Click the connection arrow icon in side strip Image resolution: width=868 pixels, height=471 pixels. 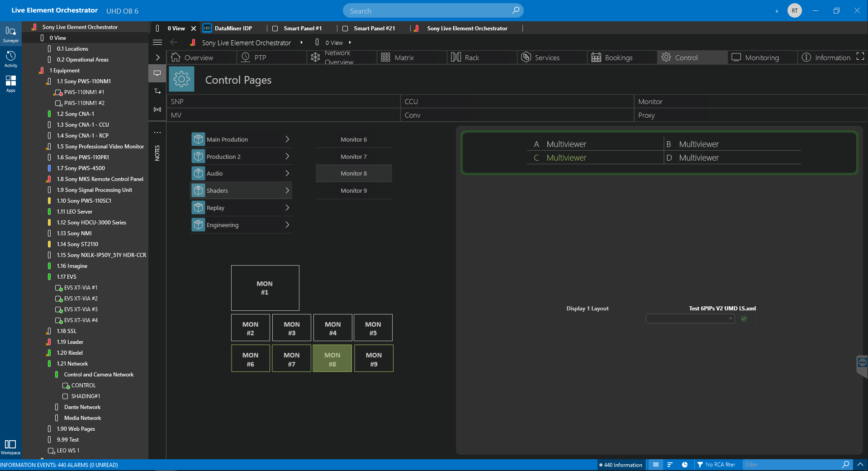157,91
